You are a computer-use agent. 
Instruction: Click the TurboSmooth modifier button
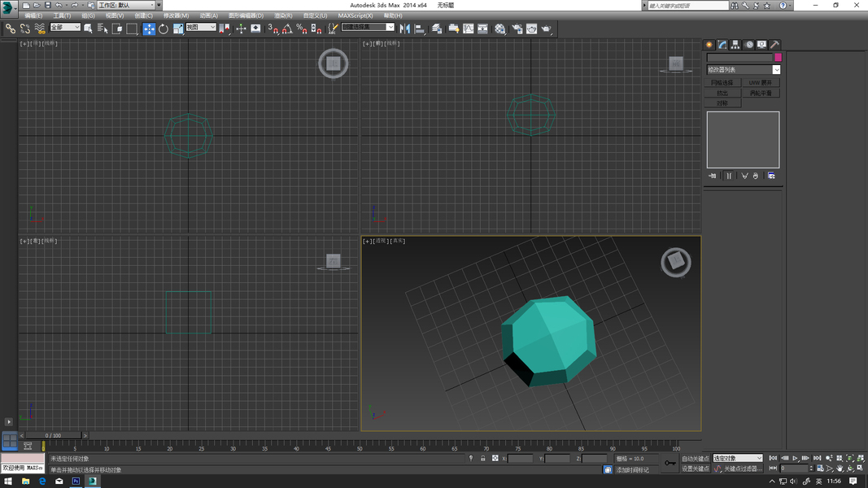[x=761, y=93]
